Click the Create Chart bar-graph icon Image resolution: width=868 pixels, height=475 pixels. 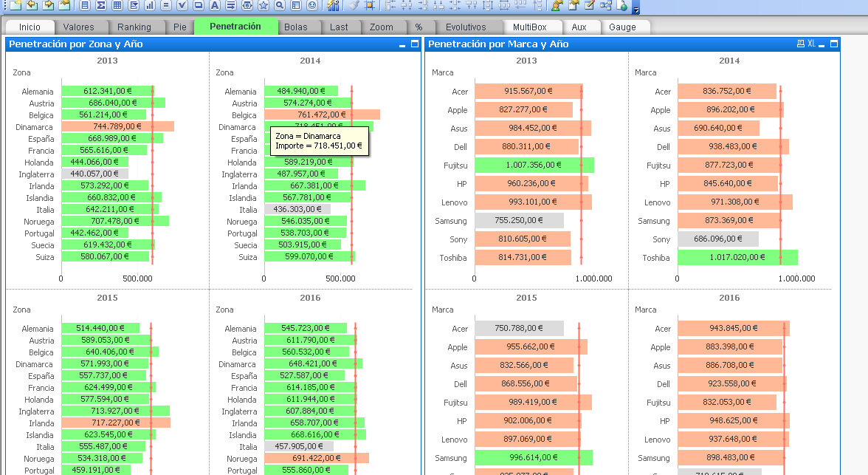[x=149, y=6]
